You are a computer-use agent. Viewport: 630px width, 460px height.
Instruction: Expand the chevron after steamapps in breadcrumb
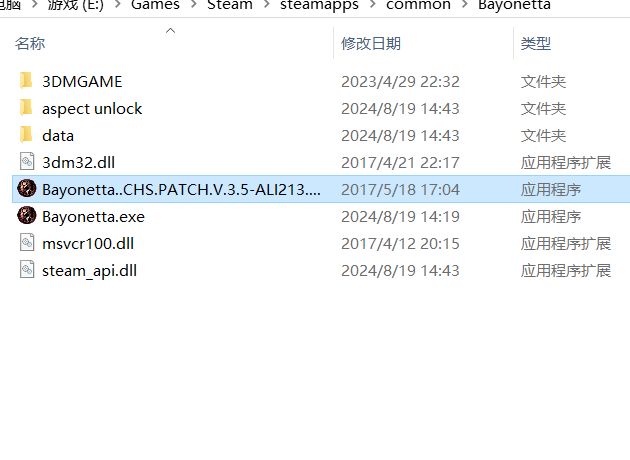[372, 5]
